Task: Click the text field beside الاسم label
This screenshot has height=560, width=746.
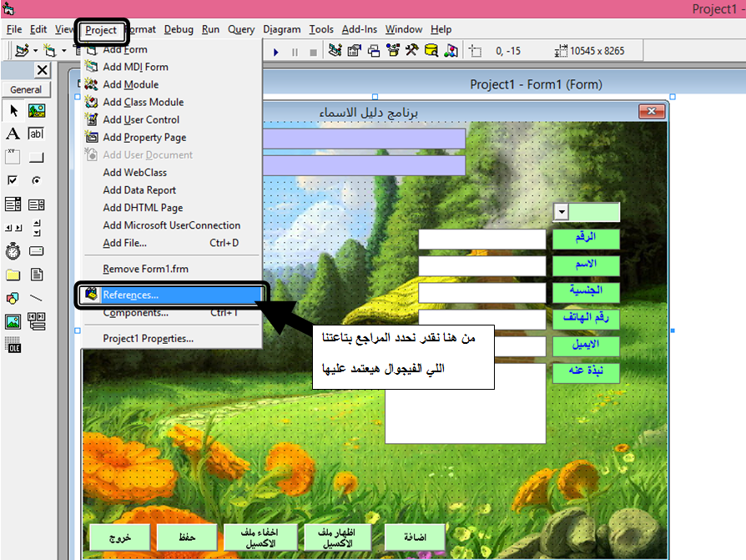Action: click(482, 266)
